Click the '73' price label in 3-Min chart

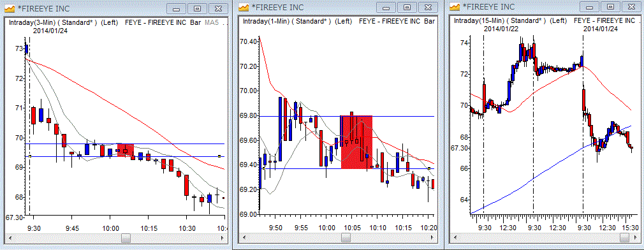pyautogui.click(x=18, y=49)
